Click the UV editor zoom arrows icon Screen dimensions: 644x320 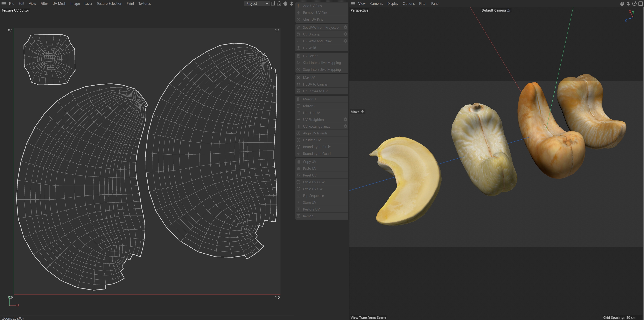(x=292, y=4)
